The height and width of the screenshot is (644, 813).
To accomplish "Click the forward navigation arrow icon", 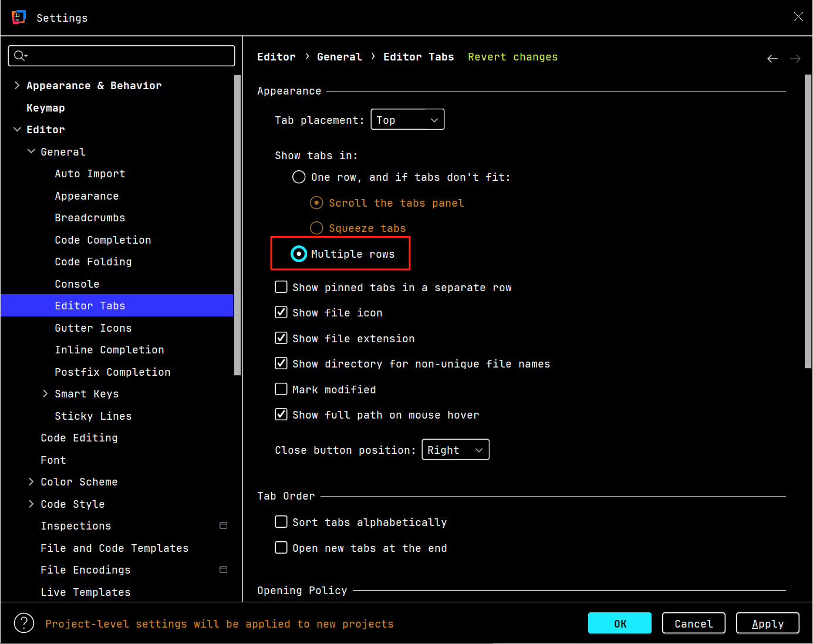I will tap(795, 59).
